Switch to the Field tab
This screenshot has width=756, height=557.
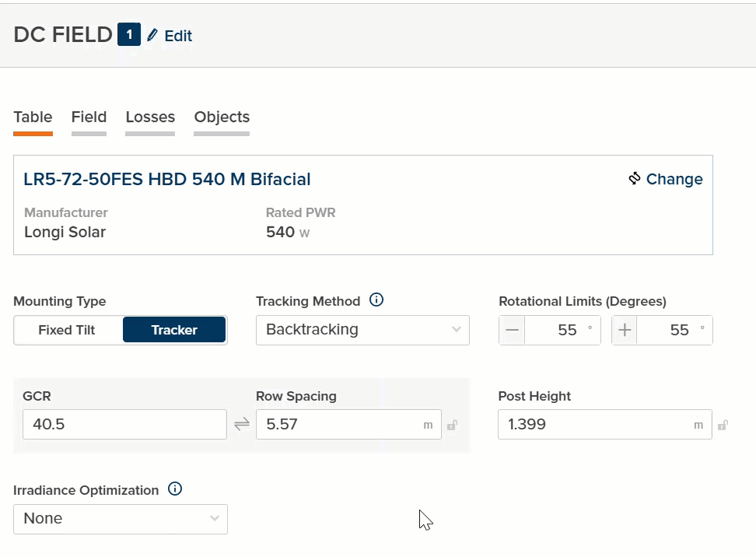[89, 117]
